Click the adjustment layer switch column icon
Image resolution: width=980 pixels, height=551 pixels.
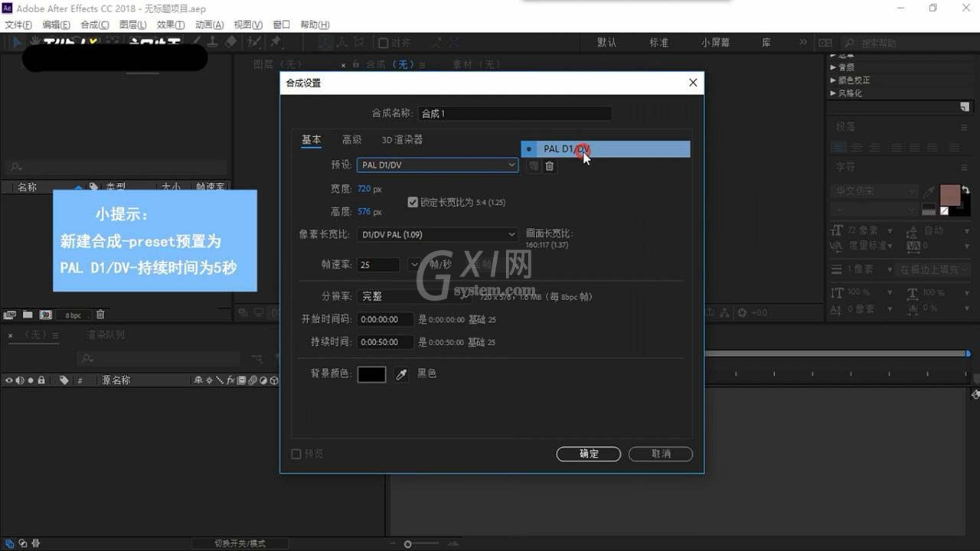pyautogui.click(x=263, y=380)
